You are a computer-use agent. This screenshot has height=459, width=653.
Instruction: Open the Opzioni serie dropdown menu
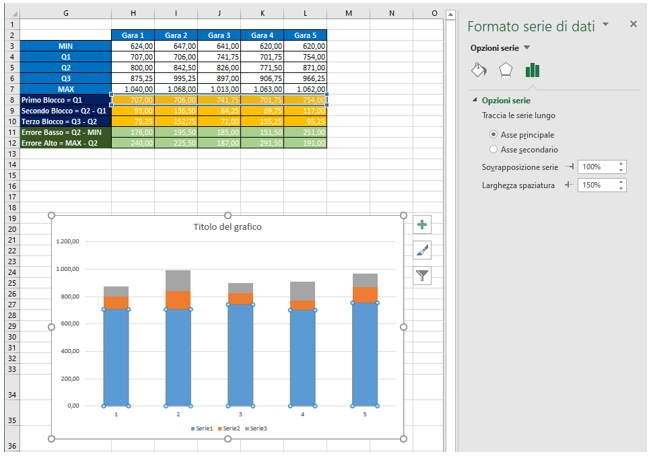coord(527,48)
